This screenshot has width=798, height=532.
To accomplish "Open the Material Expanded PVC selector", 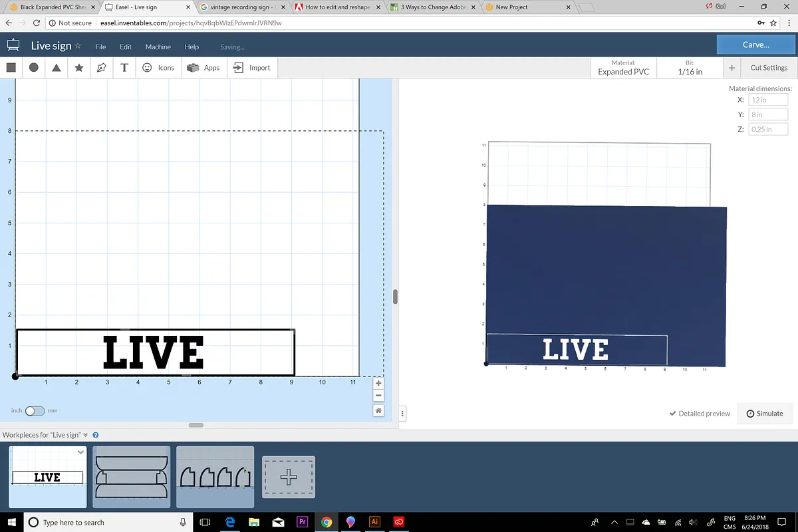I will pos(623,68).
